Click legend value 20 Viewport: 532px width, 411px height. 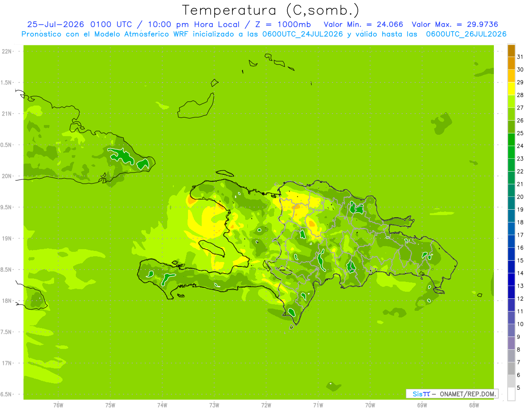pos(520,197)
